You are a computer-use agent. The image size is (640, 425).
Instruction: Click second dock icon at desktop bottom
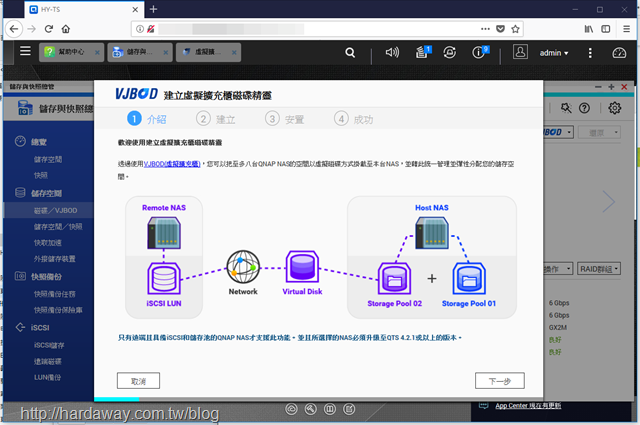pos(311,409)
